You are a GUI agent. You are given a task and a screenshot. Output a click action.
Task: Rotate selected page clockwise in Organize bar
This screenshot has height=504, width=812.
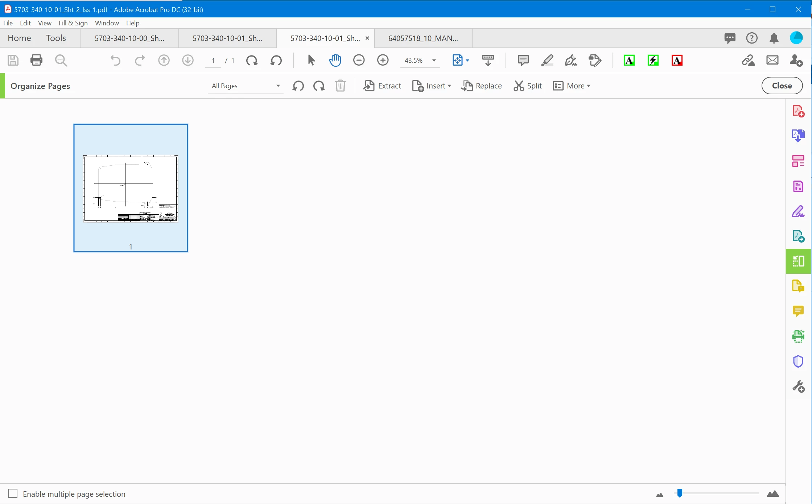[x=319, y=86]
